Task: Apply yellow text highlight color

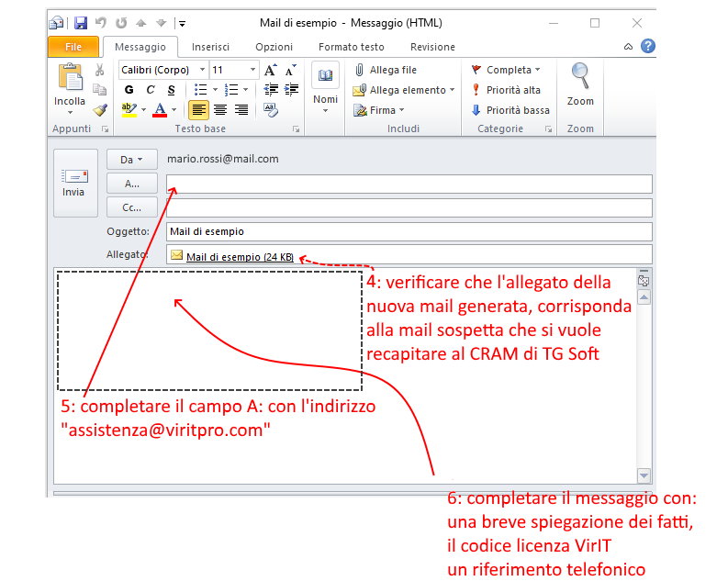Action: [x=129, y=110]
